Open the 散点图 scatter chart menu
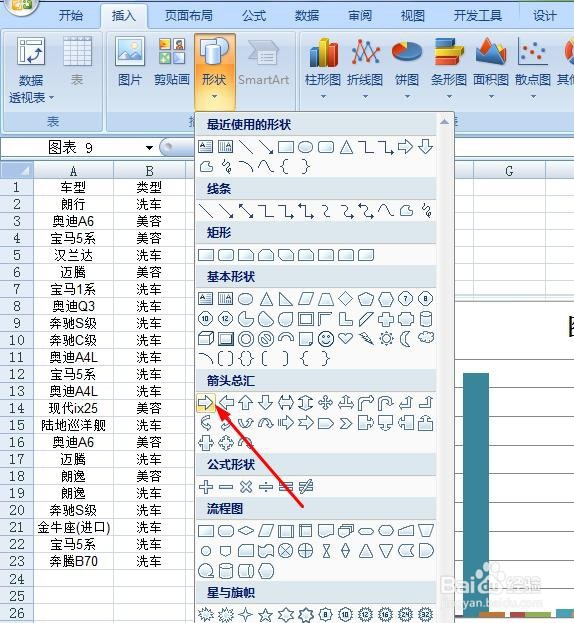The image size is (574, 623). pos(533,70)
